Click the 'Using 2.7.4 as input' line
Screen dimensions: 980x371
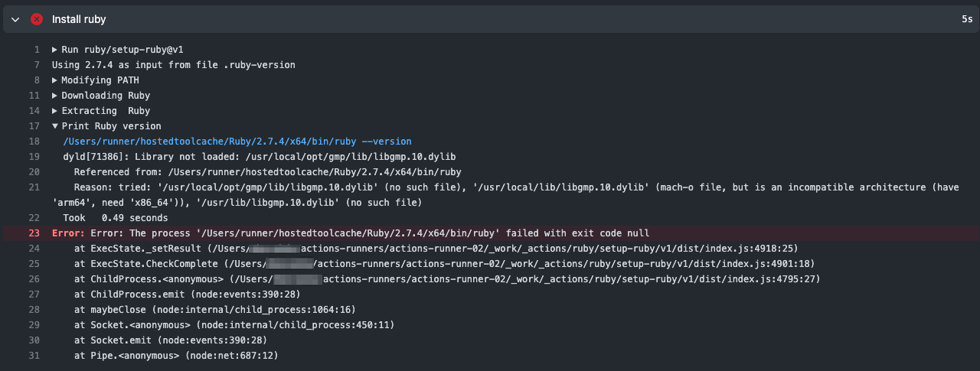pos(174,65)
